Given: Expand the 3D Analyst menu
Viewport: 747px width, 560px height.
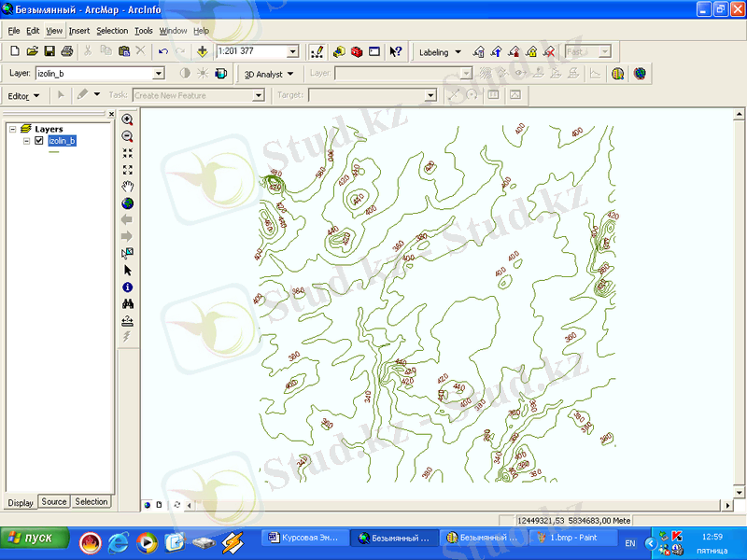Looking at the screenshot, I should coord(268,73).
